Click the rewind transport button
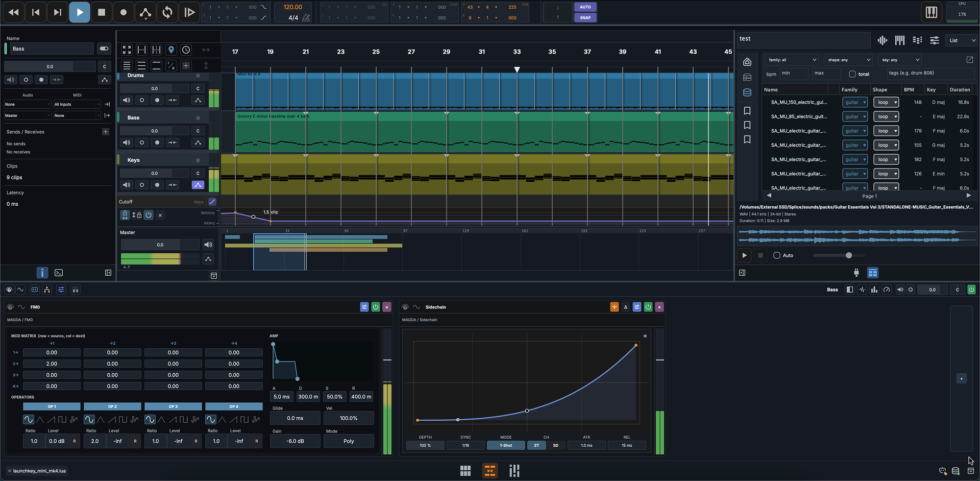The width and height of the screenshot is (980, 481). (14, 12)
